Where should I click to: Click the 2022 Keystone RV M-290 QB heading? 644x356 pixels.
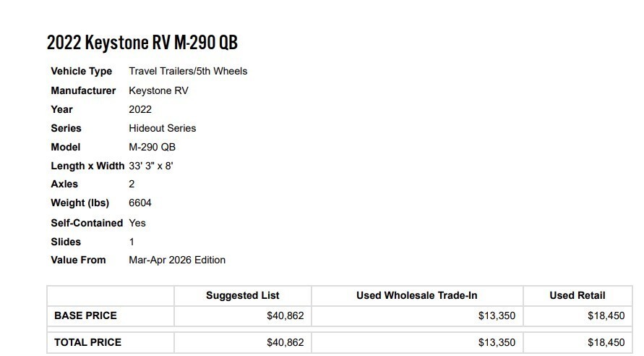point(142,43)
